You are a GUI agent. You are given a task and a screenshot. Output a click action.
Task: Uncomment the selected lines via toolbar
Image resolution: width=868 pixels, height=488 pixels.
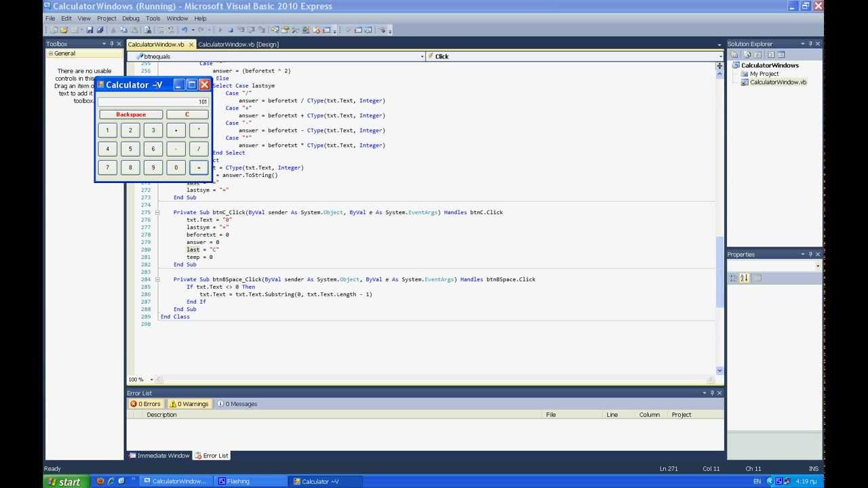coord(171,30)
